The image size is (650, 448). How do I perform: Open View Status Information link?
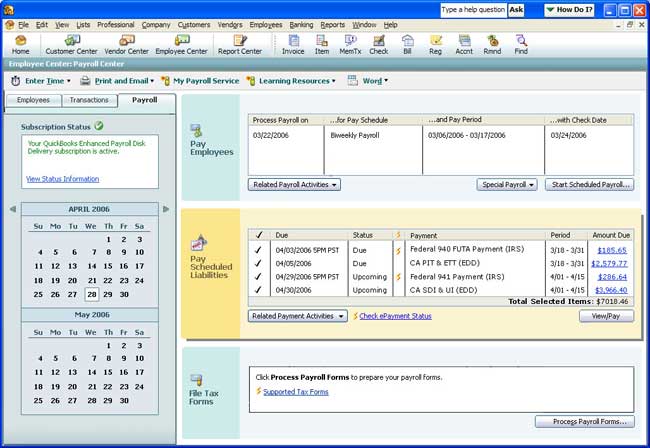63,179
